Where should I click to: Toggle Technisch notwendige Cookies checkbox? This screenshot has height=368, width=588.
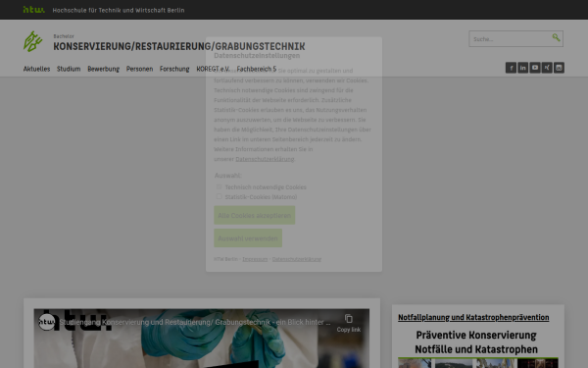pyautogui.click(x=219, y=186)
